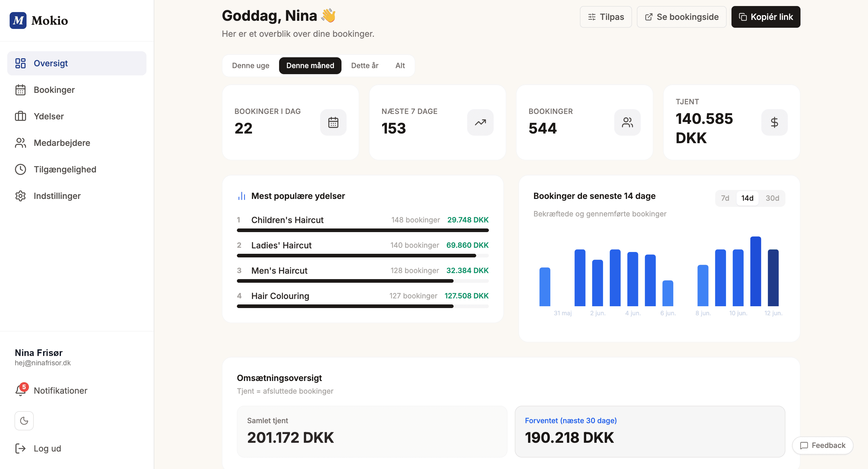This screenshot has width=868, height=469.
Task: Click the Mokio logo icon
Action: click(18, 20)
